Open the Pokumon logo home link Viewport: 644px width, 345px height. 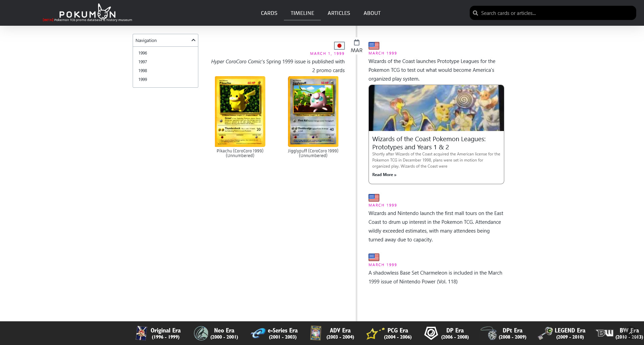point(87,13)
